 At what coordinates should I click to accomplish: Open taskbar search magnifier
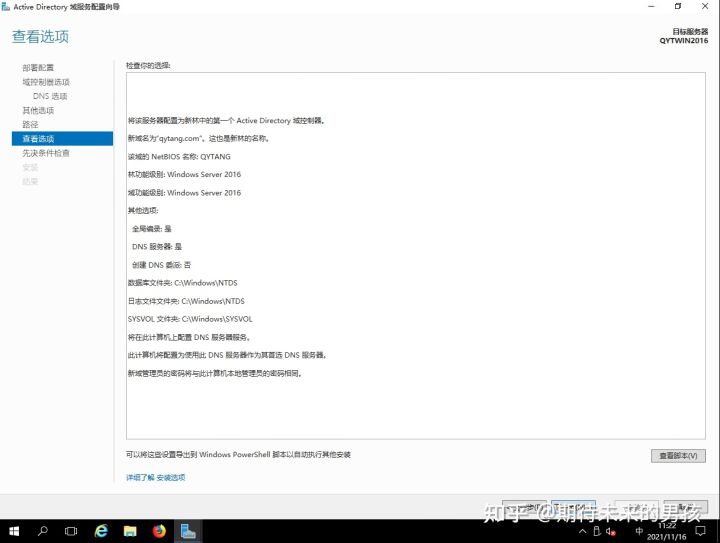pos(42,531)
